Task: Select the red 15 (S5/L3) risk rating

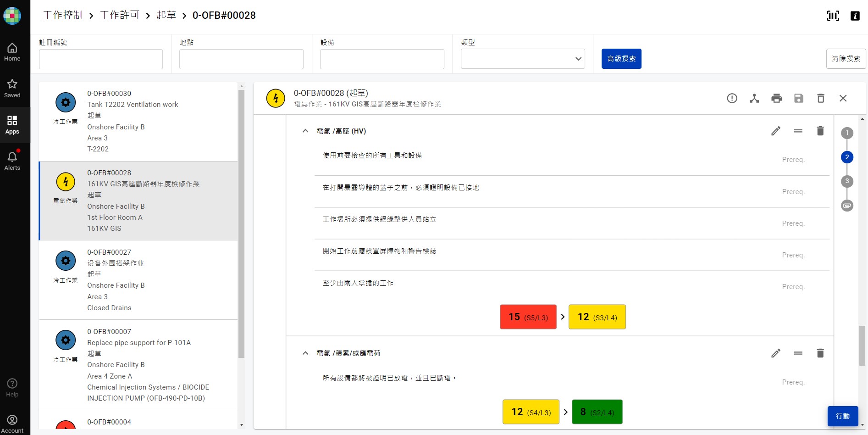Action: [528, 317]
